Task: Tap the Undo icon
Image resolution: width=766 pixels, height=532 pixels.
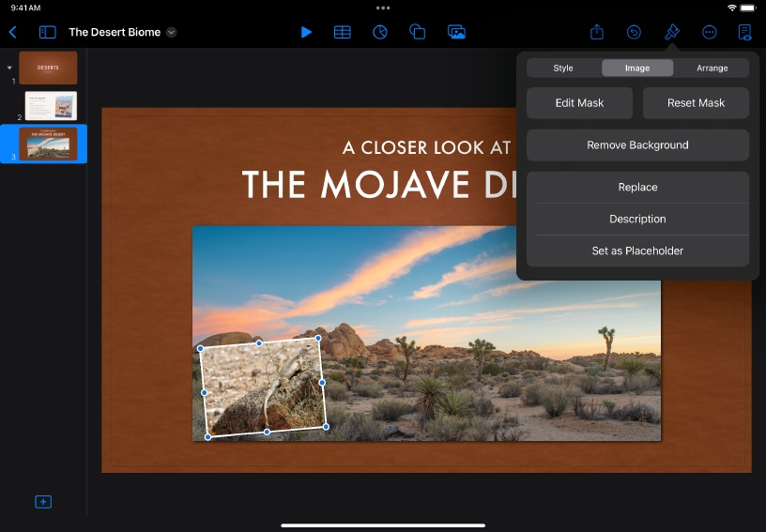Action: click(x=635, y=32)
